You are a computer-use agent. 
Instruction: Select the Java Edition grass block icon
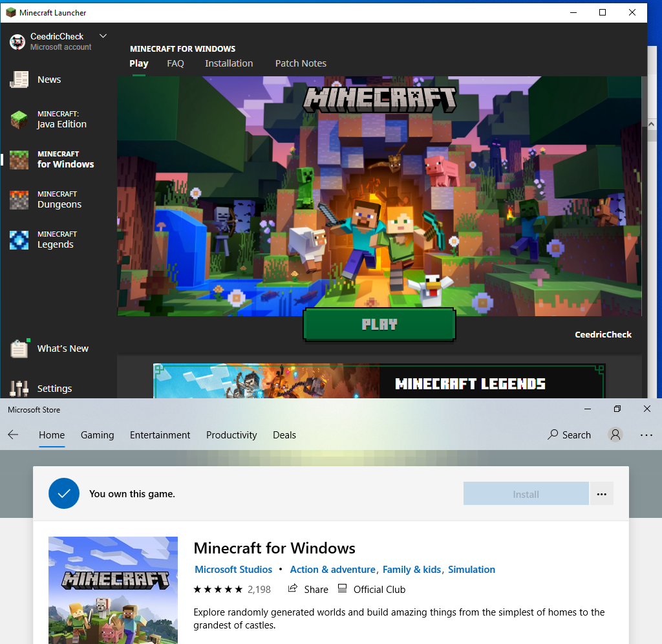coord(19,120)
